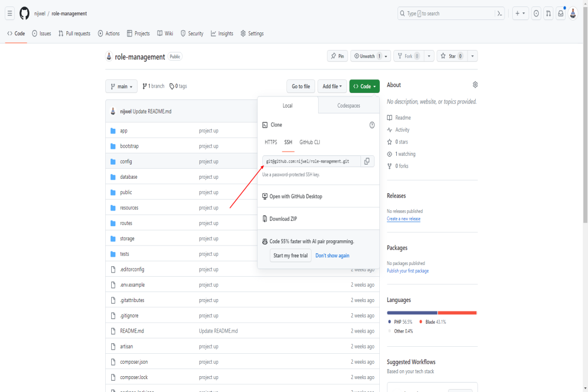Open the 0 stars link
Image resolution: width=588 pixels, height=392 pixels.
pos(397,142)
